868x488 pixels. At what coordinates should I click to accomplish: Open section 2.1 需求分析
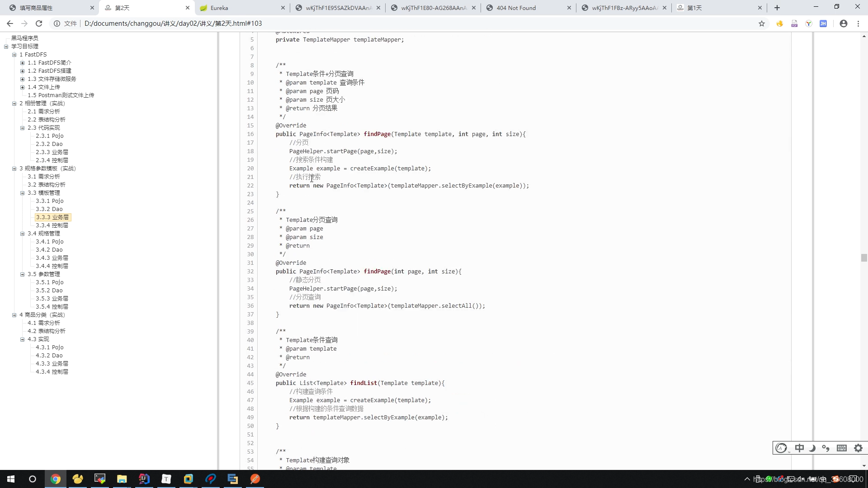click(x=43, y=112)
